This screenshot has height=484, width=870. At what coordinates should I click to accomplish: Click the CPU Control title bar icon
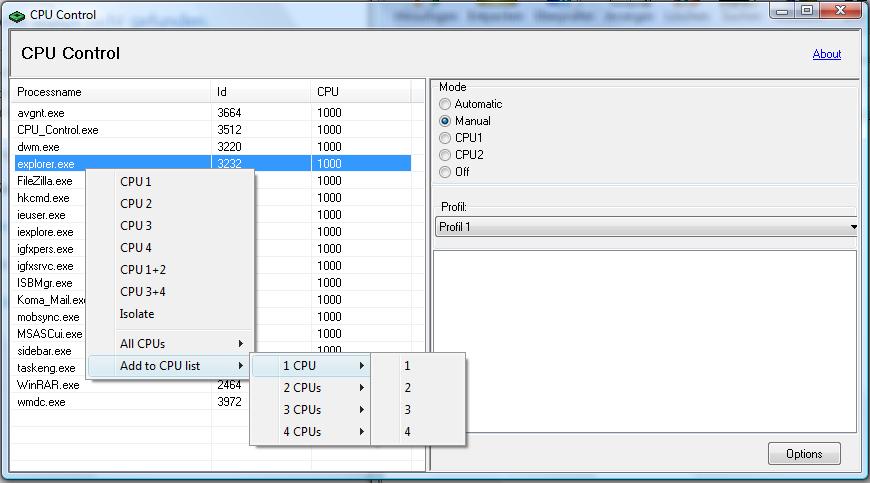(17, 16)
